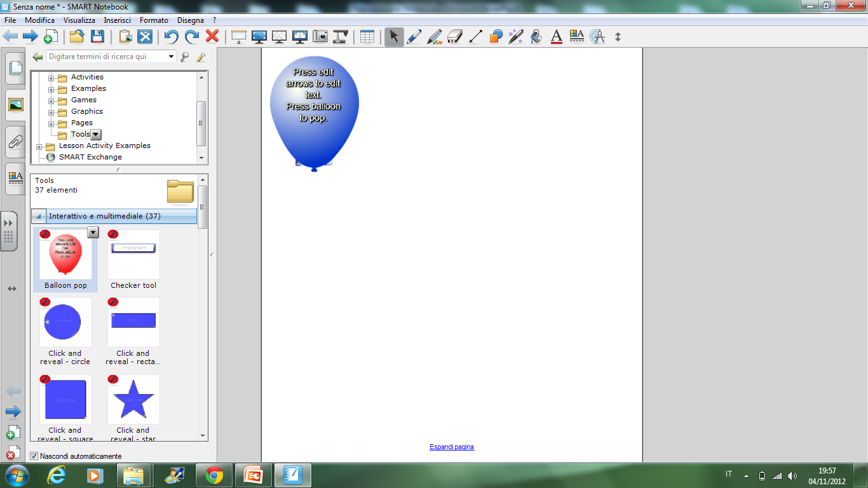868x488 pixels.
Task: Open the document camera tool
Action: (341, 36)
